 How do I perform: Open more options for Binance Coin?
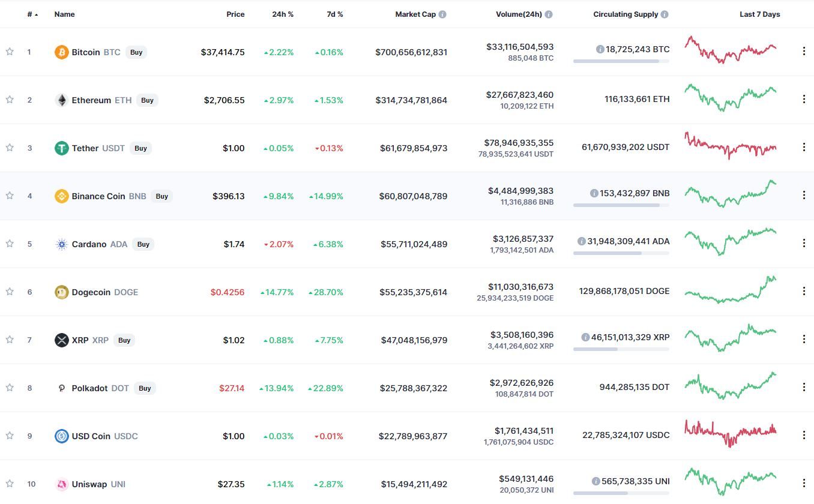804,196
